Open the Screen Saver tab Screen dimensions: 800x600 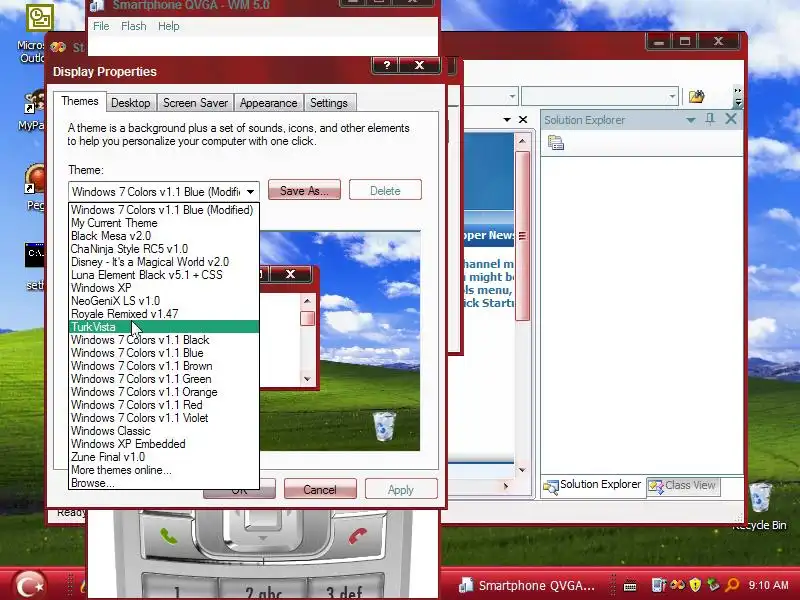(195, 103)
